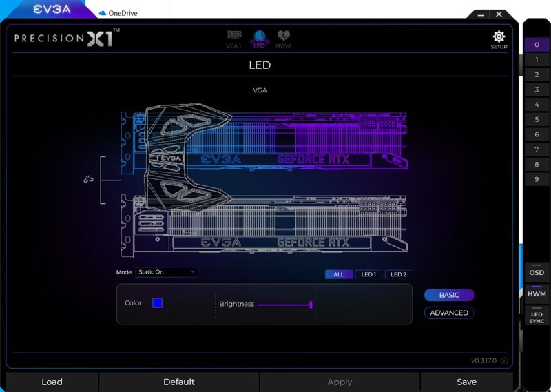The width and height of the screenshot is (551, 392).
Task: Select the LED 1 zone tab
Action: point(368,274)
